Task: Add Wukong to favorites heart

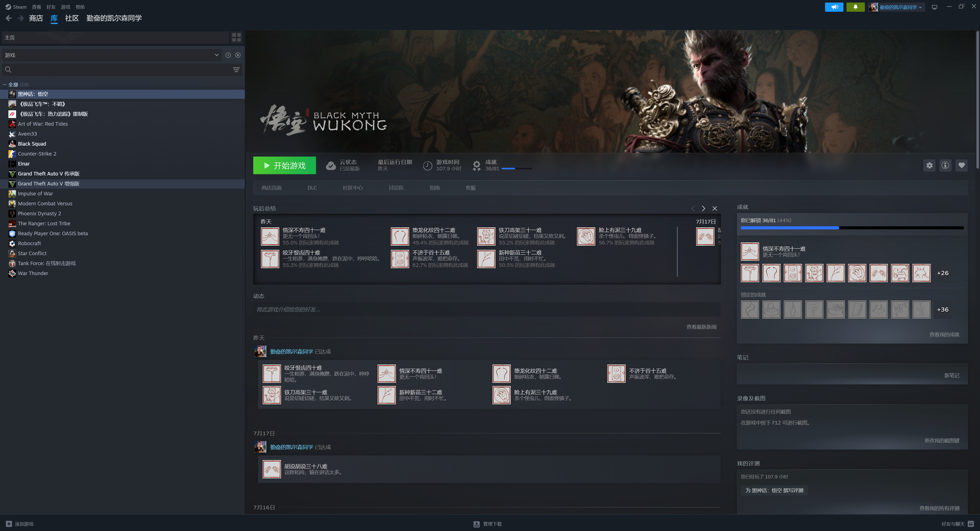Action: click(x=961, y=165)
